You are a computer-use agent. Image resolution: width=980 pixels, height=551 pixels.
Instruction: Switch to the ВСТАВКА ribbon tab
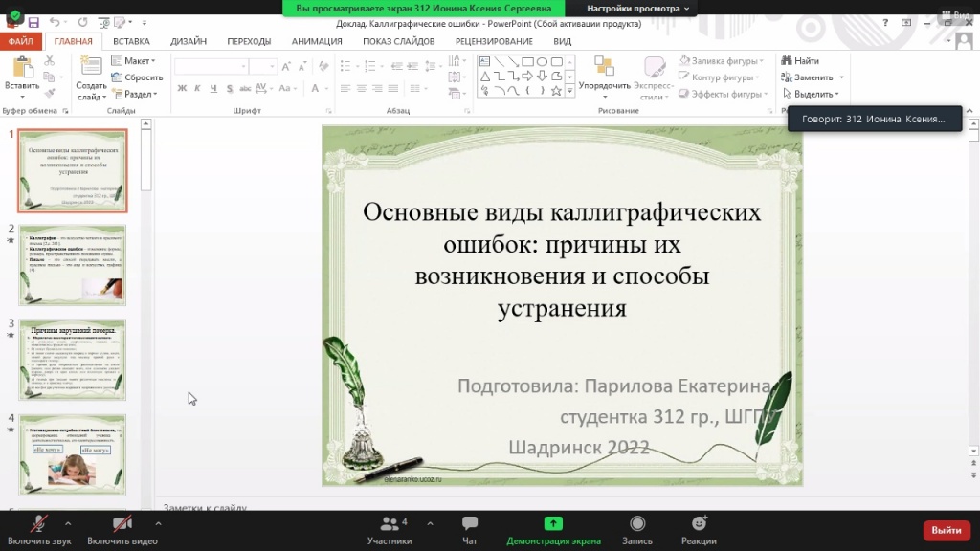(131, 41)
